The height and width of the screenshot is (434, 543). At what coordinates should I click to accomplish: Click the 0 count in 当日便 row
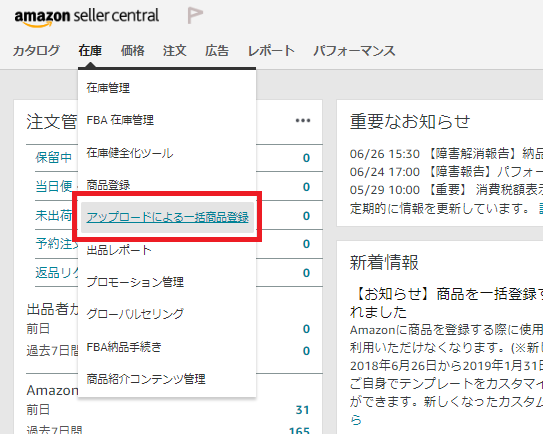(x=306, y=187)
